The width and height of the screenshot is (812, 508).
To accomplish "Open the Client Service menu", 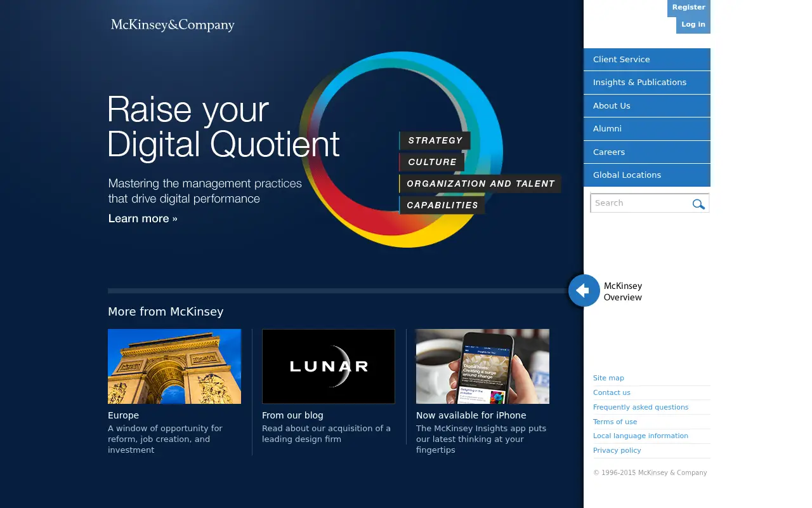I will (647, 59).
